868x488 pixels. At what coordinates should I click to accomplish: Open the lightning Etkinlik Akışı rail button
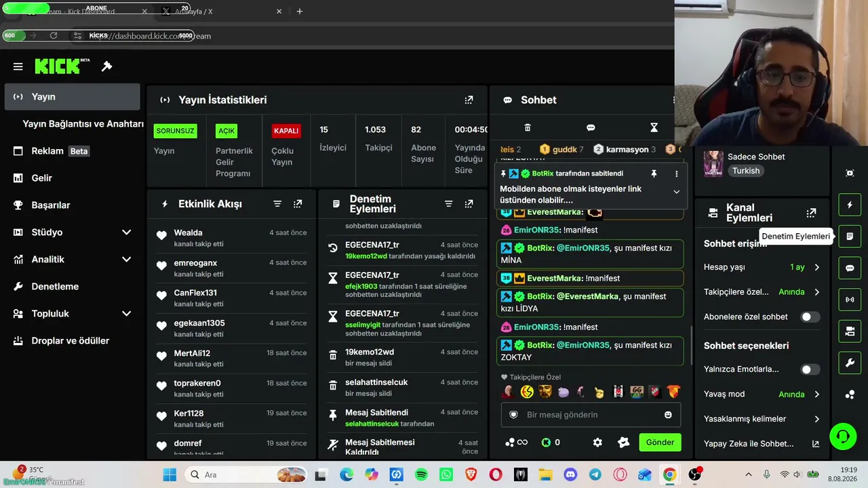(x=850, y=205)
